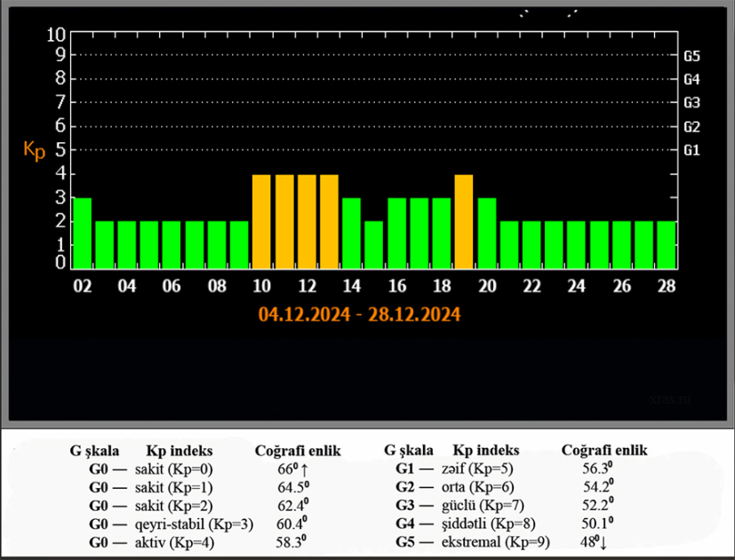The height and width of the screenshot is (560, 735).
Task: Click the green Kp bar for day 02
Action: pyautogui.click(x=82, y=233)
